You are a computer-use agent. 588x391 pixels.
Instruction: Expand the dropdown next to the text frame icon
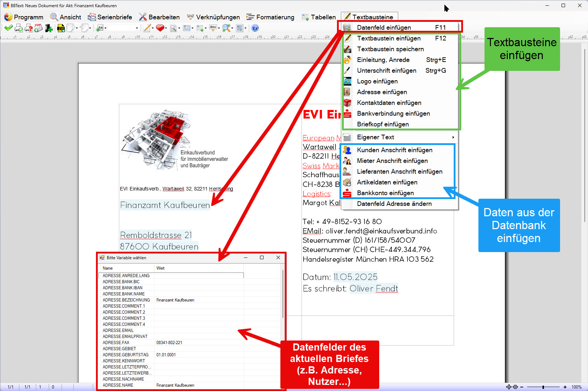(x=192, y=28)
